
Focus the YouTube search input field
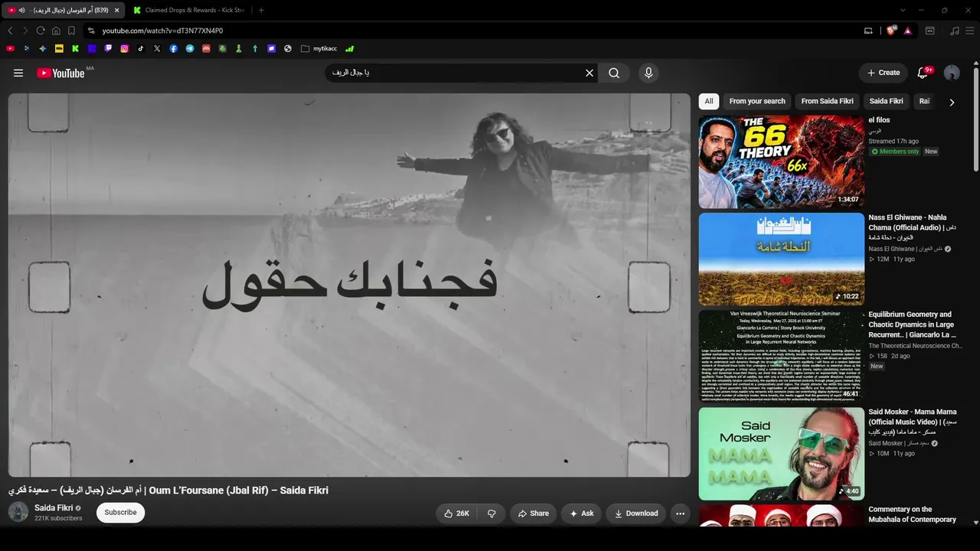[x=453, y=73]
